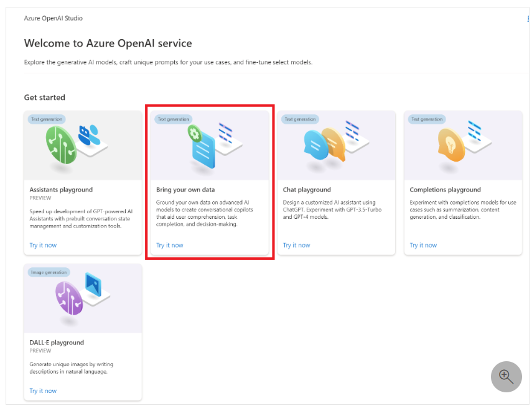This screenshot has width=532, height=406.
Task: Click PREVIEW label under DALL·E playground
Action: [40, 351]
